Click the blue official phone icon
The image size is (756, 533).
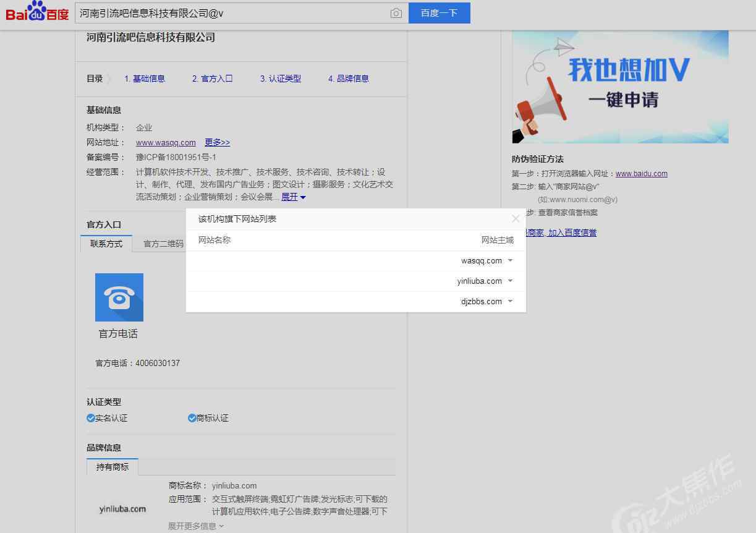click(119, 297)
